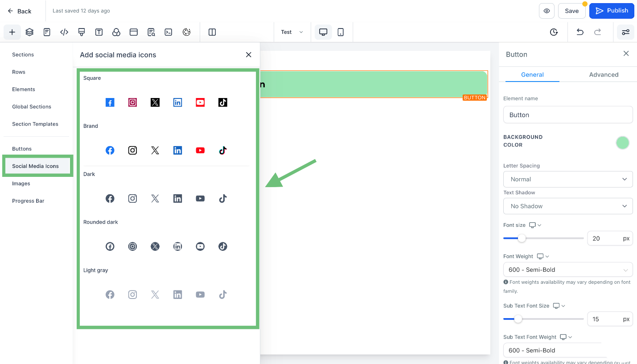Switch to desktop view icon
This screenshot has width=637, height=364.
coord(323,32)
